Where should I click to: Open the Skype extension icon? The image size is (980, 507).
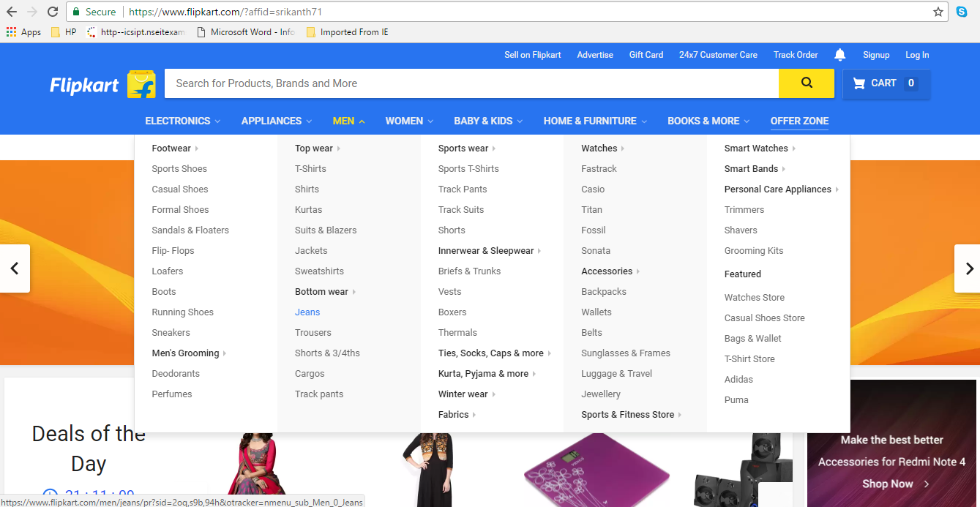[x=962, y=12]
